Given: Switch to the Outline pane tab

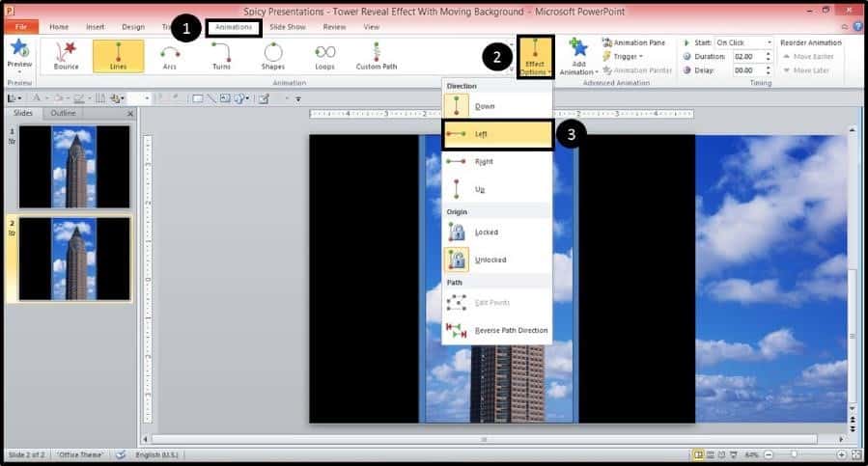Looking at the screenshot, I should click(x=63, y=113).
